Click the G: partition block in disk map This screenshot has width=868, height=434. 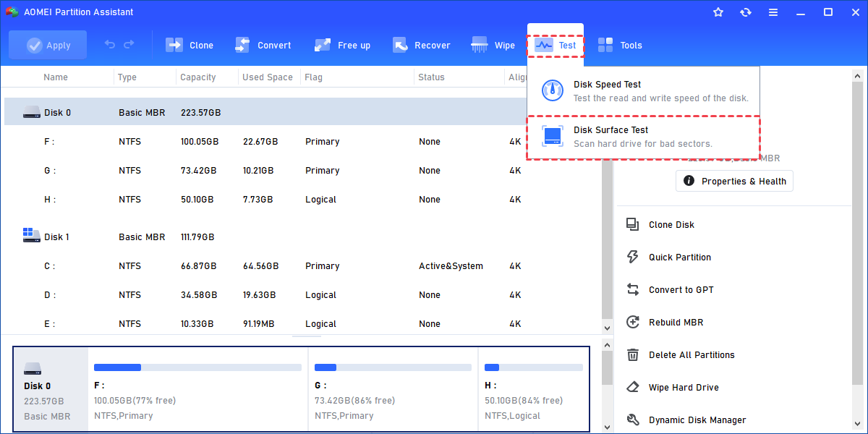(x=393, y=391)
